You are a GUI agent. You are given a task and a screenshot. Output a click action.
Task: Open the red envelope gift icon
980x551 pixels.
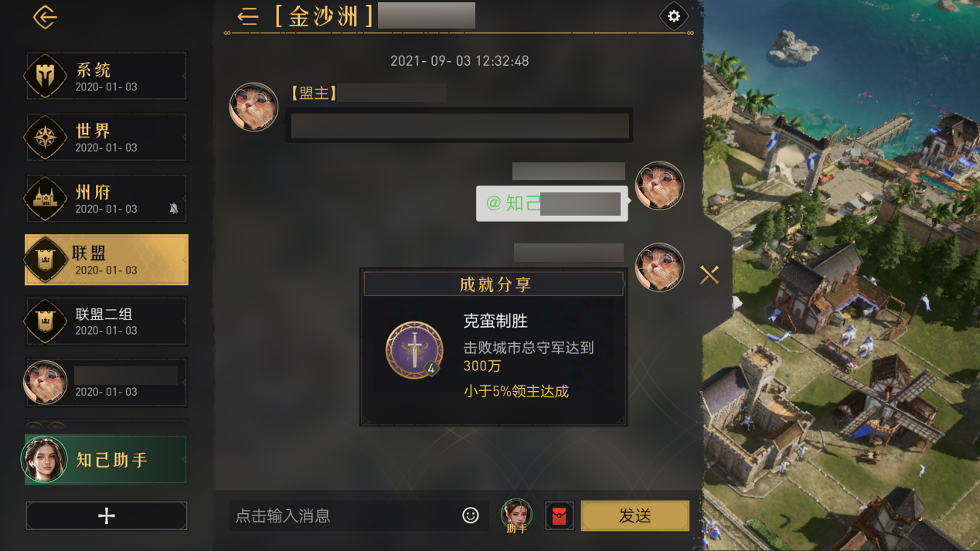[x=559, y=516]
